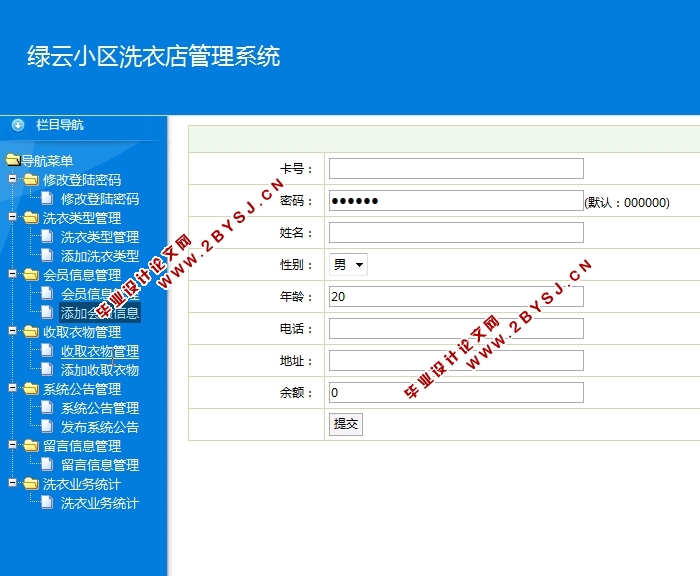Focus the 年龄 age field
The image size is (700, 576).
tap(456, 296)
